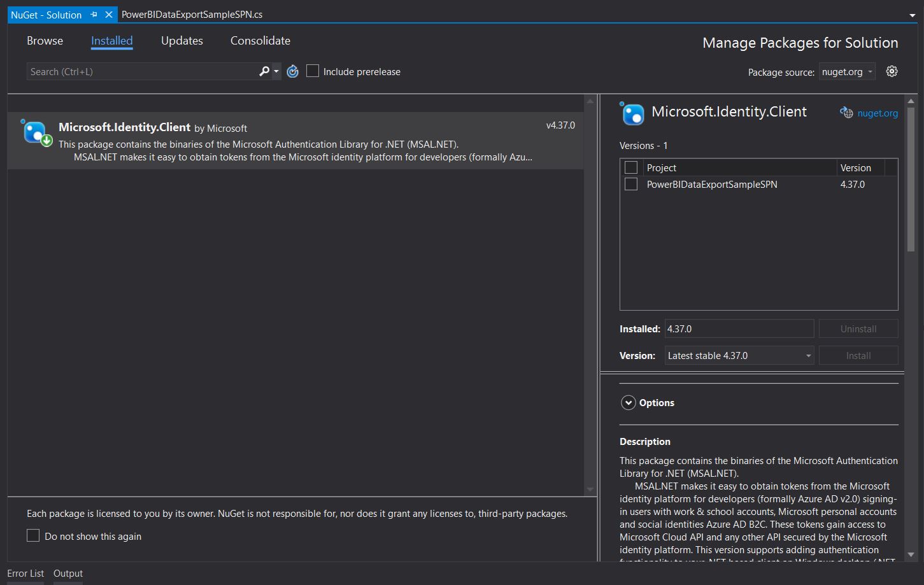This screenshot has height=585, width=924.
Task: Expand the Options section
Action: (x=629, y=402)
